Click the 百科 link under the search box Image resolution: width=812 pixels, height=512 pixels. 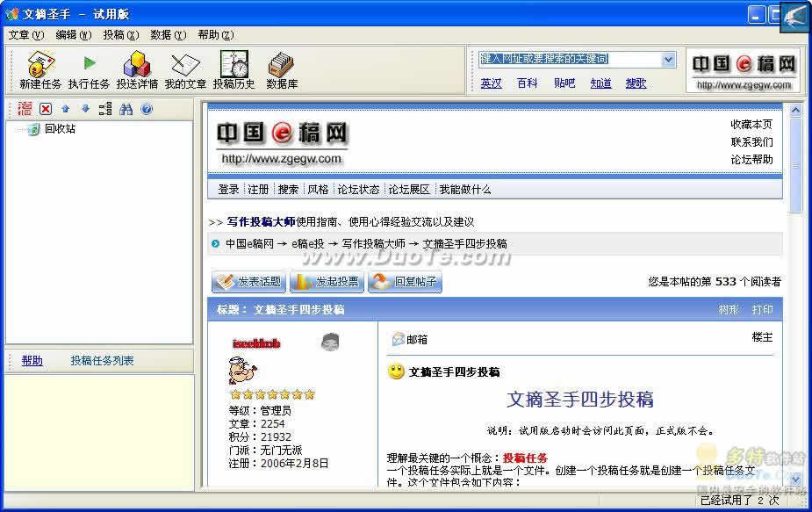pyautogui.click(x=527, y=83)
